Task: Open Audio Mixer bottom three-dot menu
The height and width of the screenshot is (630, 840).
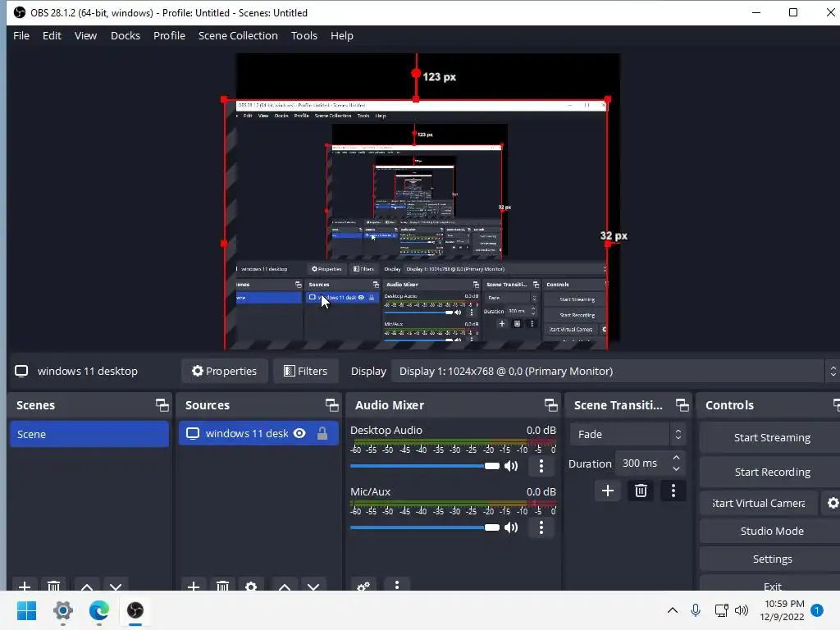Action: tap(396, 585)
